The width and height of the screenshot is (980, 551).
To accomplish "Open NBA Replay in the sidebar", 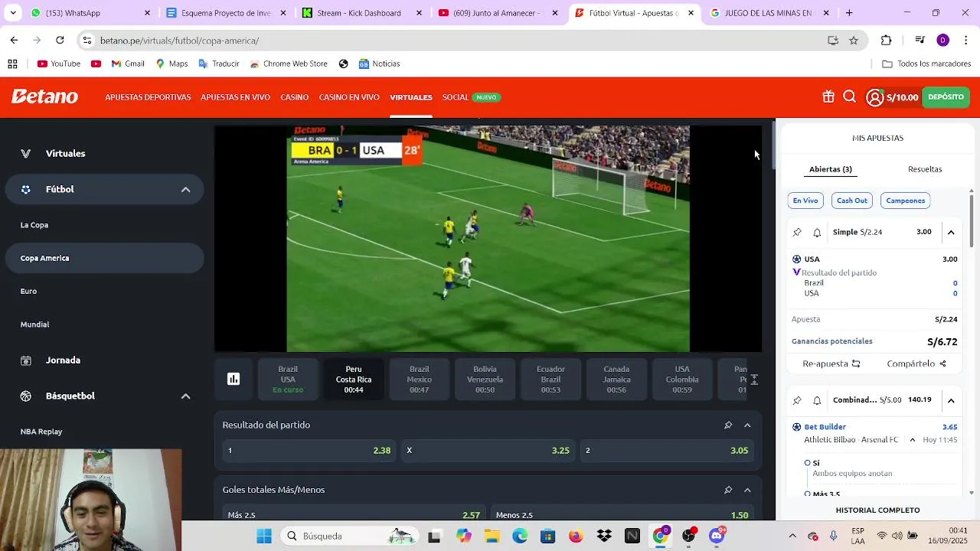I will click(41, 432).
